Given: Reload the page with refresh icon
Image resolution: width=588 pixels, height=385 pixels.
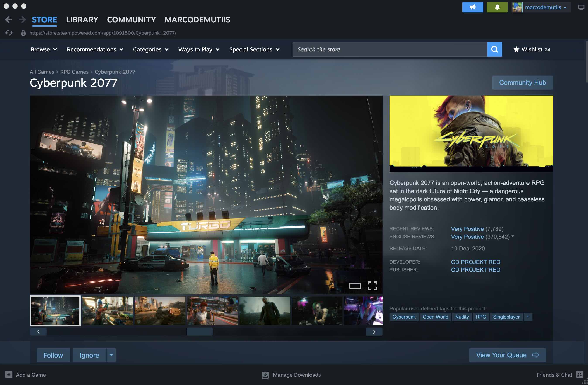Looking at the screenshot, I should point(9,33).
